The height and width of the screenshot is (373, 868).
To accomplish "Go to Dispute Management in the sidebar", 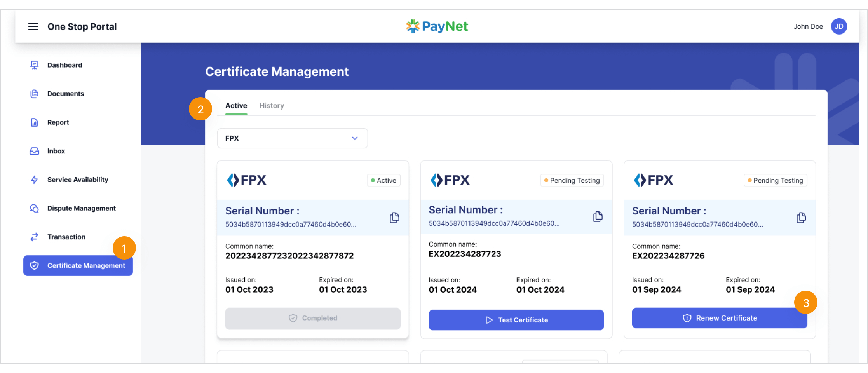I will [82, 208].
